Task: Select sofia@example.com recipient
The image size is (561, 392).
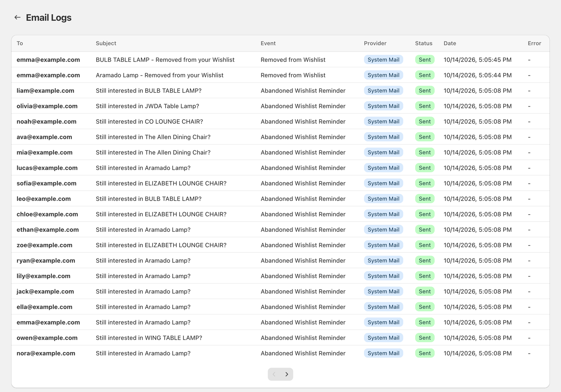Action: click(x=47, y=183)
